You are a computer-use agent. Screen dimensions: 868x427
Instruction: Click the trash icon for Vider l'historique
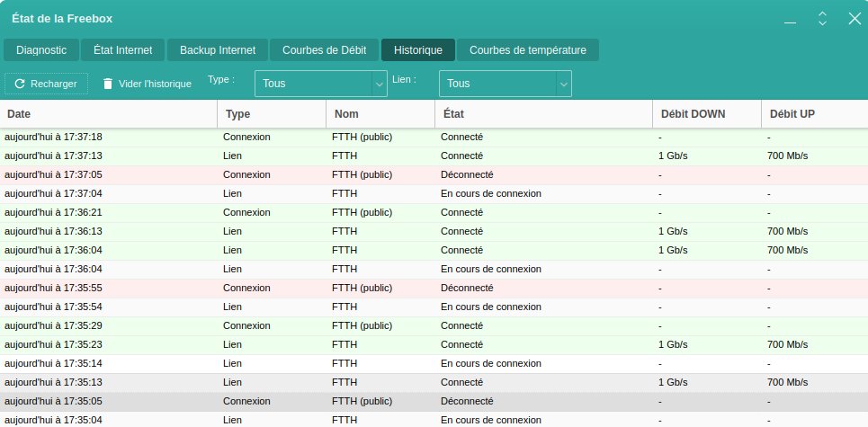[x=108, y=85]
